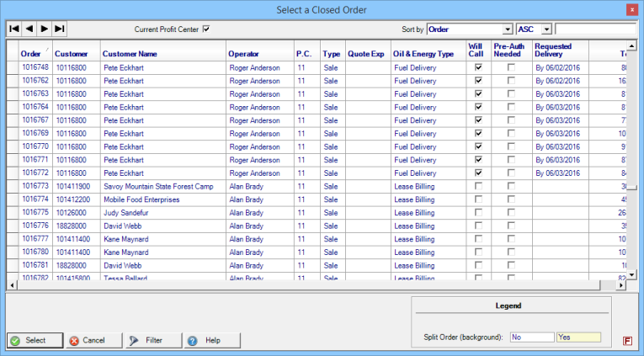Screen dimensions: 644x356
Task: Go to the first record navigation arrow
Action: [x=14, y=29]
